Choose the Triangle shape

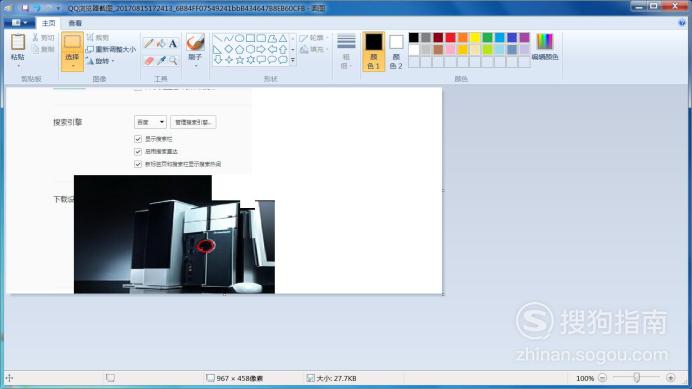tap(283, 38)
